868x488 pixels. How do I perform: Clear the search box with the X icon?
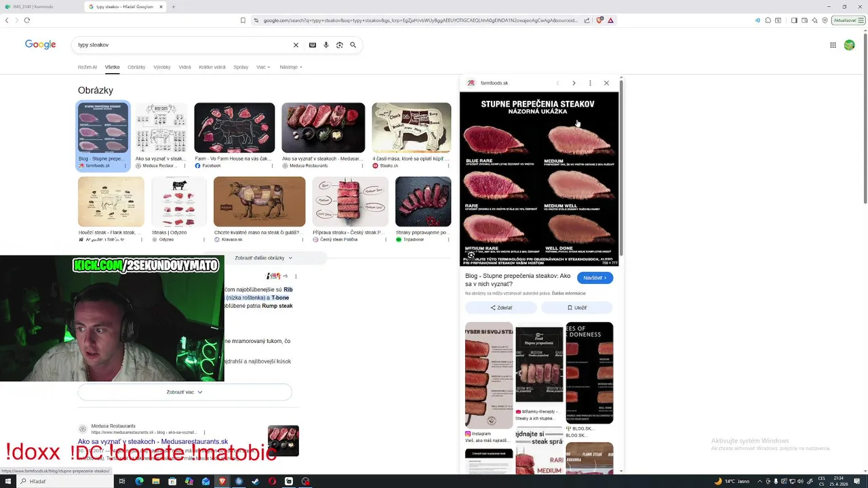coord(296,45)
